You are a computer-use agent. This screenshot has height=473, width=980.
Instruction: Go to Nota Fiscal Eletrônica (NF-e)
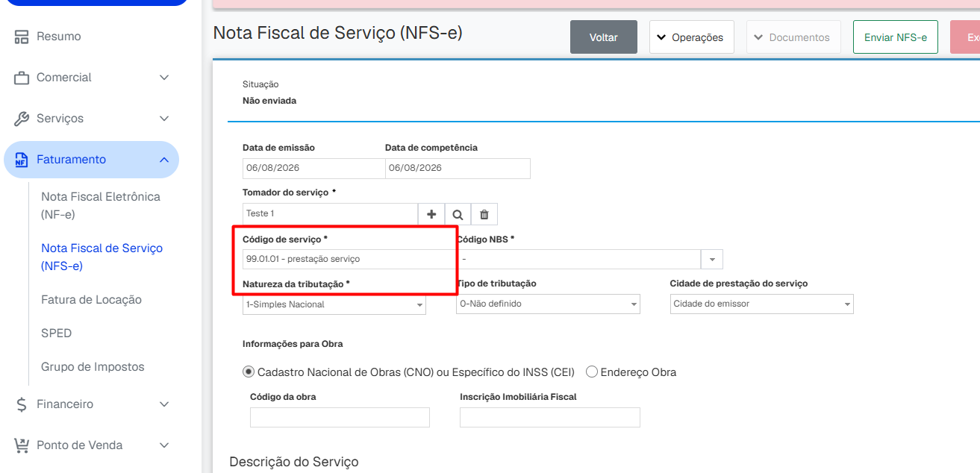(x=101, y=206)
